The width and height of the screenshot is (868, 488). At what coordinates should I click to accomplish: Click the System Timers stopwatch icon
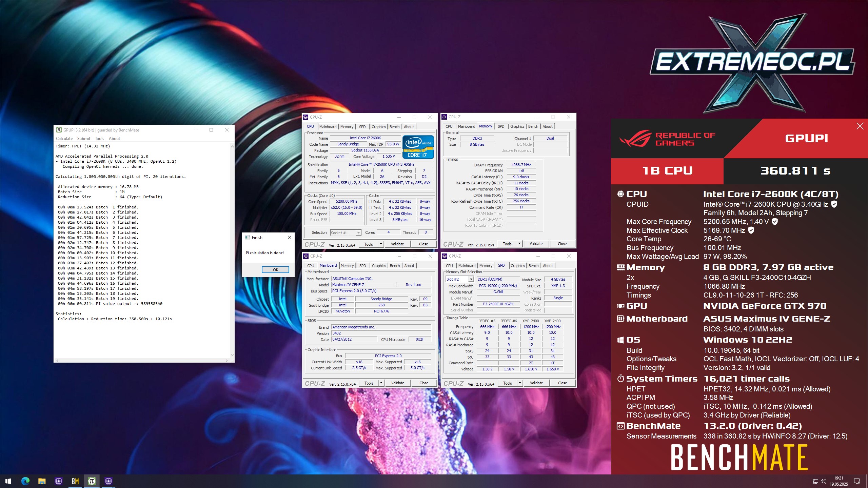620,379
